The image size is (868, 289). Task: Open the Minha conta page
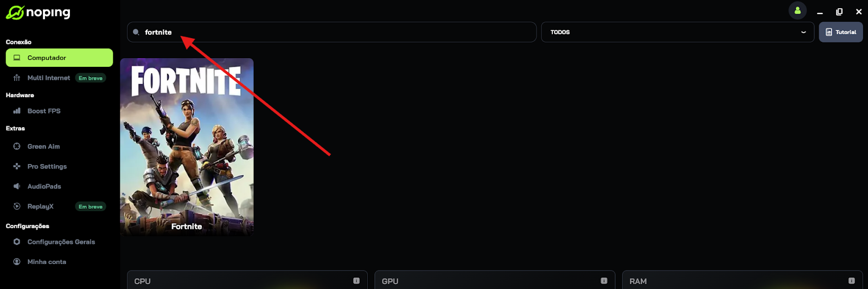pos(47,262)
